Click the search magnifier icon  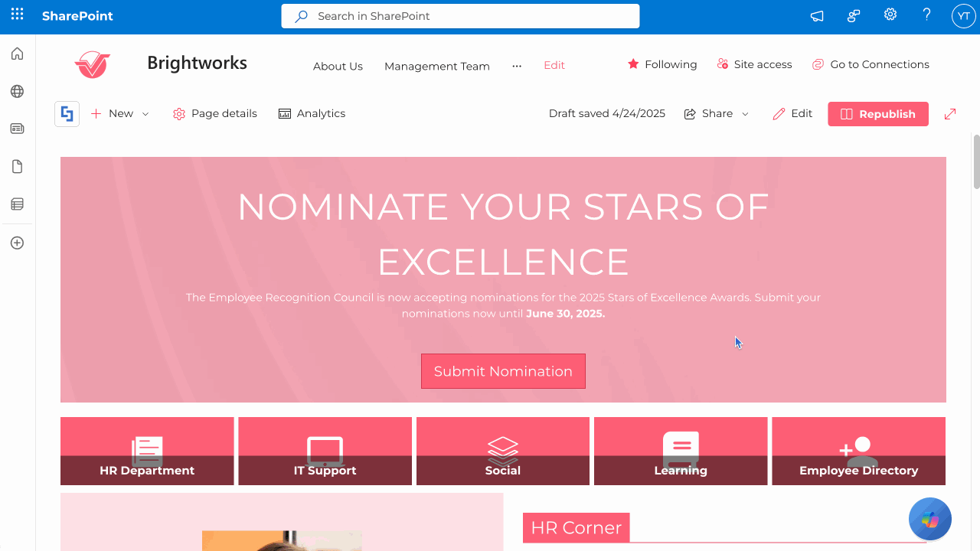(x=302, y=16)
